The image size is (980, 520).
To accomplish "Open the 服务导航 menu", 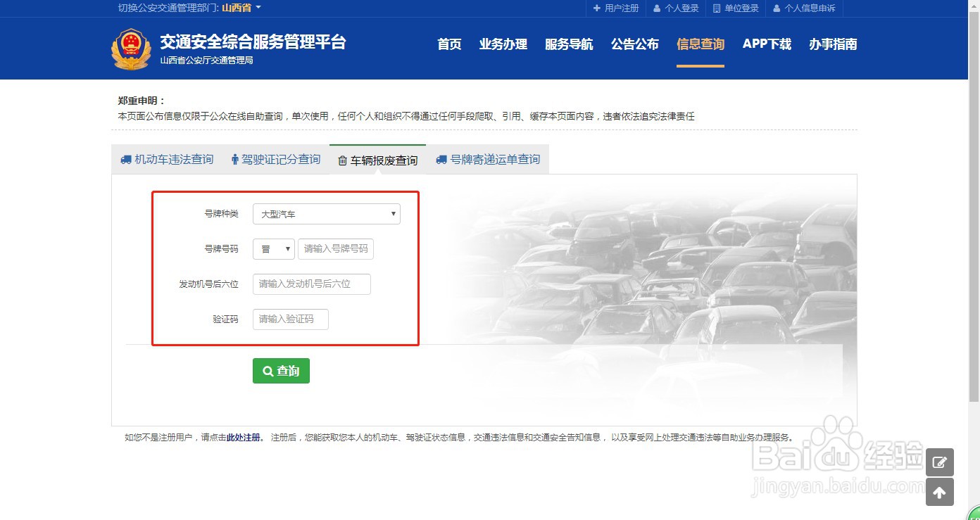I will [569, 44].
